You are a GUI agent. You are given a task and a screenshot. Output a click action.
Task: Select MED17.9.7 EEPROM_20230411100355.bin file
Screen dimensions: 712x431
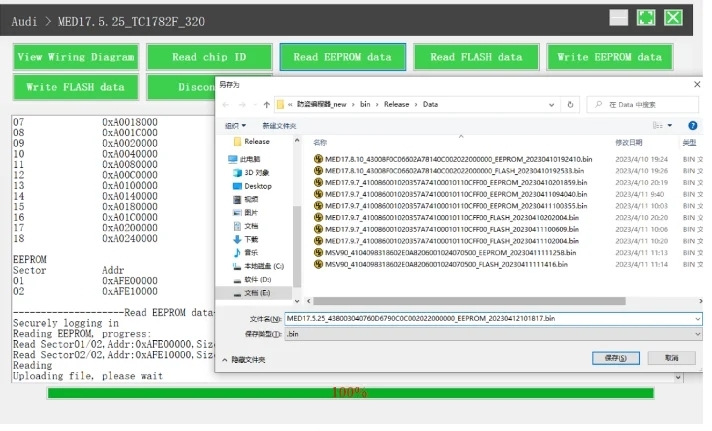(450, 206)
